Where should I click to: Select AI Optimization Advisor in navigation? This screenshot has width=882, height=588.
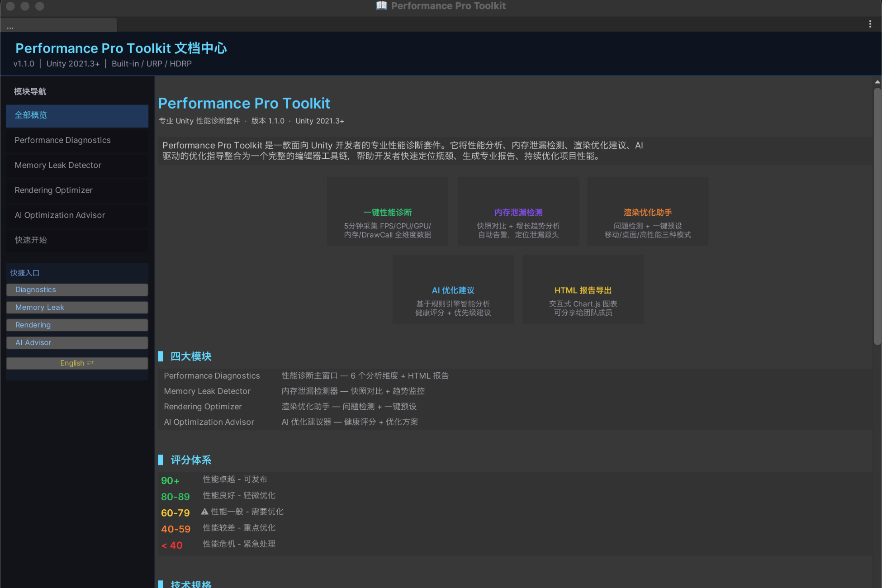coord(77,215)
